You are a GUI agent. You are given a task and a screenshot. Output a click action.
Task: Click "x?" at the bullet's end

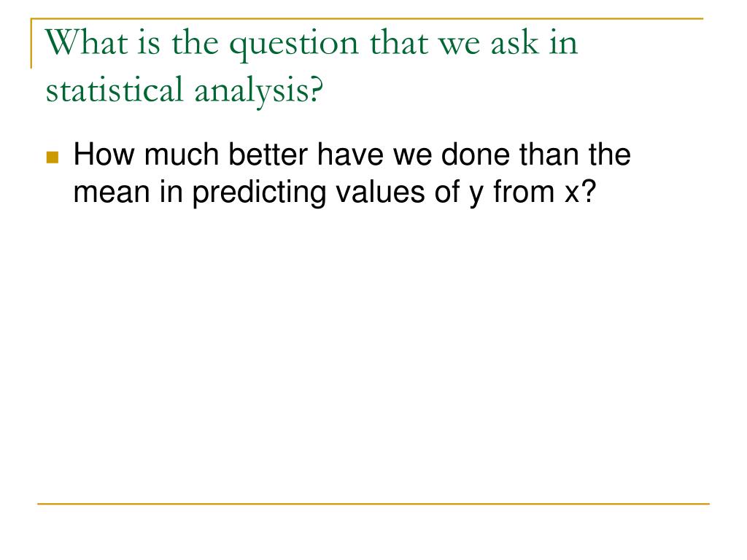pyautogui.click(x=580, y=192)
